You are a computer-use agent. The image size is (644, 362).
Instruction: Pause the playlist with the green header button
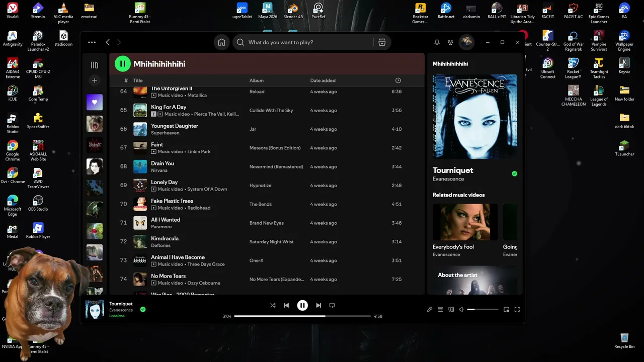click(123, 64)
